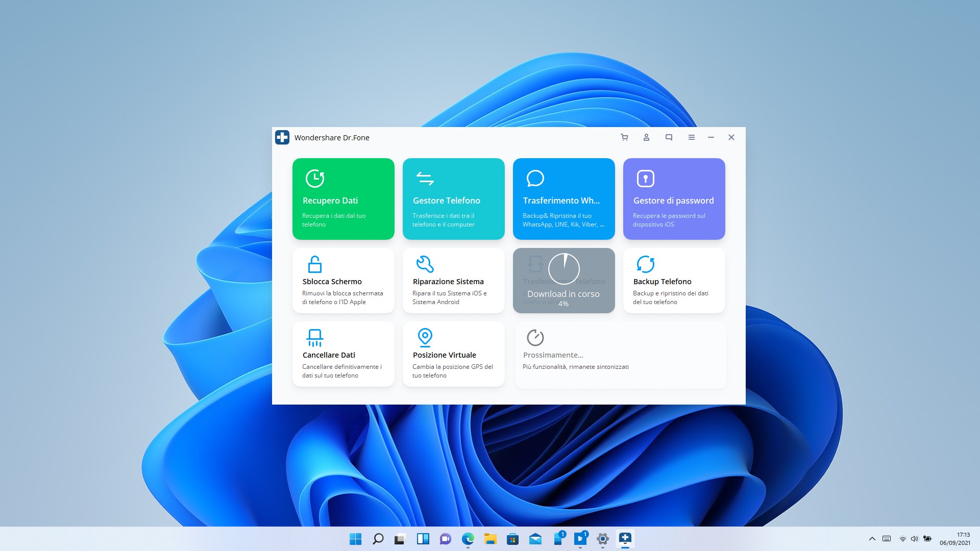The height and width of the screenshot is (551, 980).
Task: Open the Windows Start menu
Action: pyautogui.click(x=355, y=539)
